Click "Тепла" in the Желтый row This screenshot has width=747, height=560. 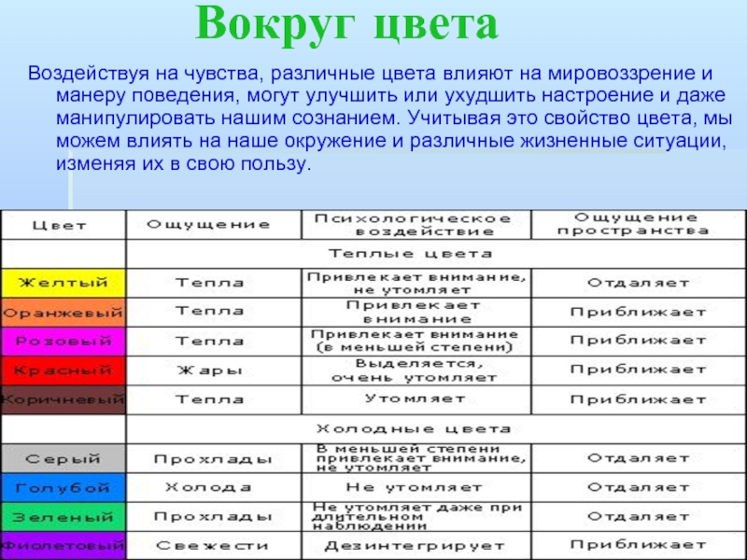click(x=210, y=283)
